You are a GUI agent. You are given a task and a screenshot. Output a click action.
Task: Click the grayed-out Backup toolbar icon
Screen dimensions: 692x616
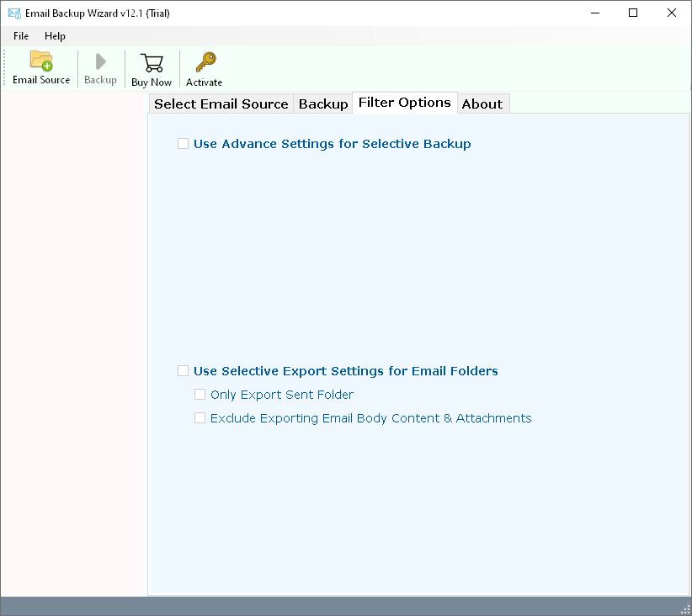click(100, 67)
